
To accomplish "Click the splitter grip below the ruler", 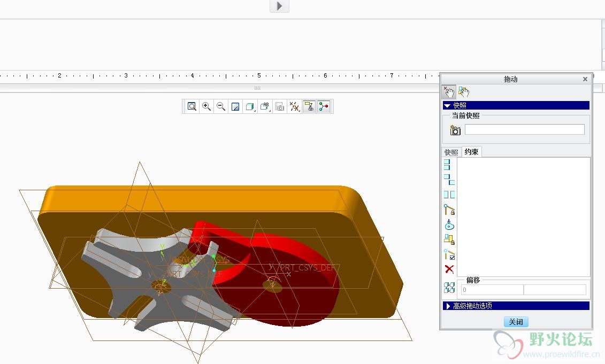I will [257, 88].
